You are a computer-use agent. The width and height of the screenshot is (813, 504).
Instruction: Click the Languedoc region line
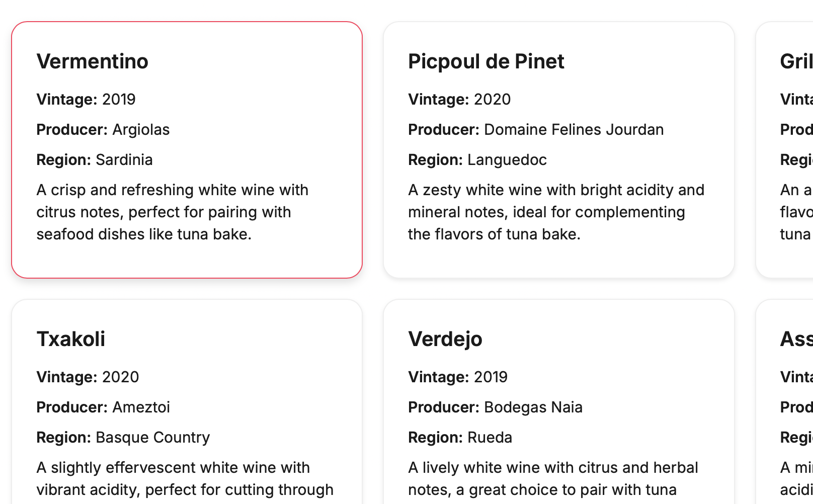pyautogui.click(x=477, y=160)
